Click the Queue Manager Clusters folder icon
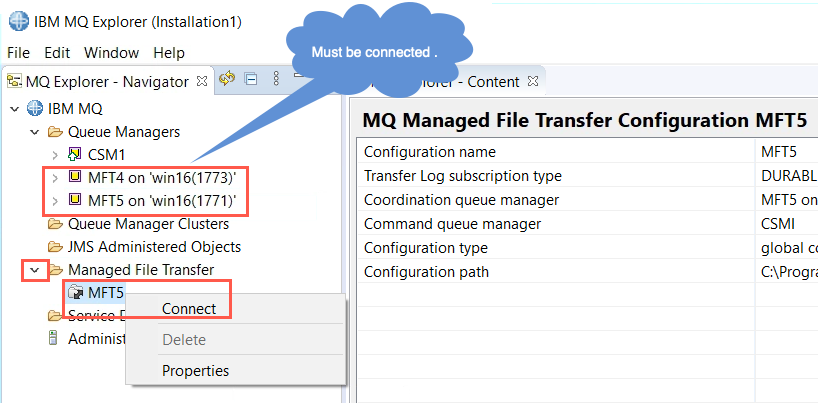The image size is (818, 403). [55, 224]
